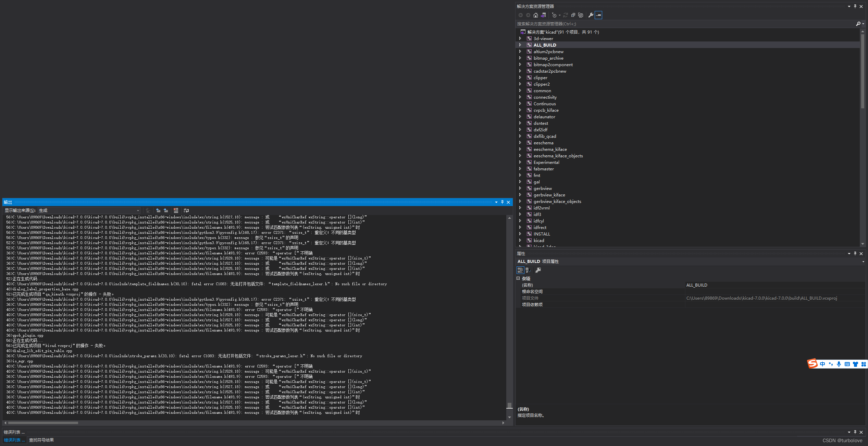Viewport: 868px width, 446px height.
Task: Expand the common project node
Action: 520,91
